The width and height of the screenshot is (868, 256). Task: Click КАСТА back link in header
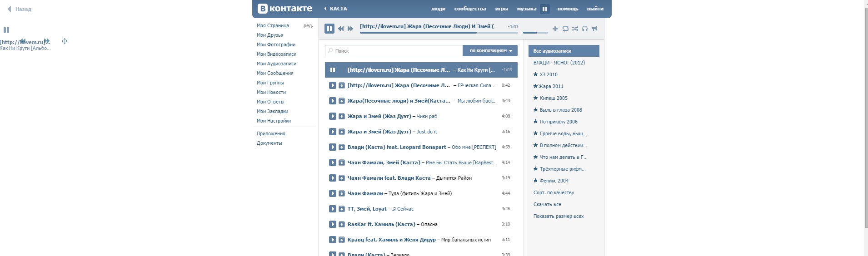pos(336,9)
